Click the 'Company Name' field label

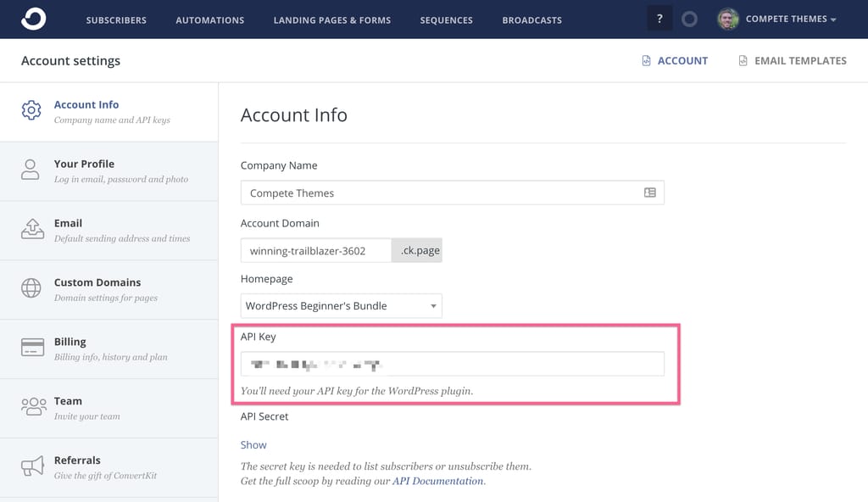(x=279, y=165)
